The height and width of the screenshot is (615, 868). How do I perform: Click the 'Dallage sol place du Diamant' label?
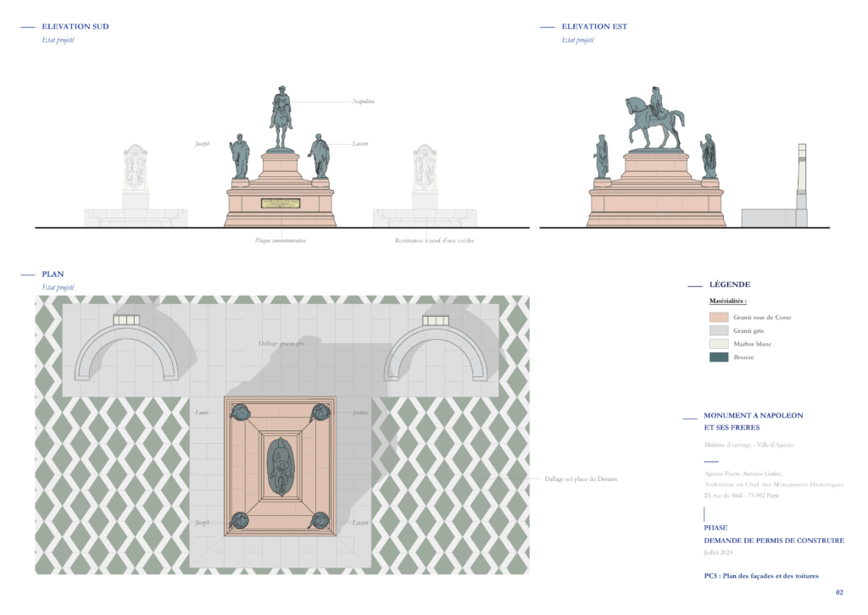[581, 479]
